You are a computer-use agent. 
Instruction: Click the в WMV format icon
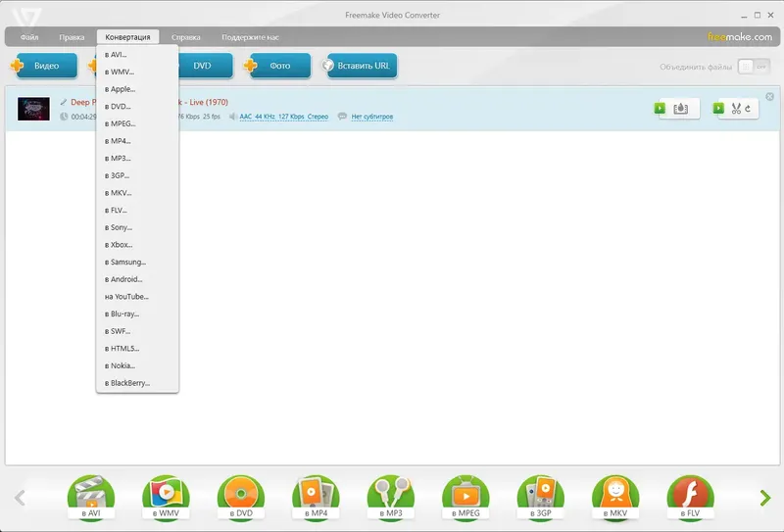click(x=166, y=498)
